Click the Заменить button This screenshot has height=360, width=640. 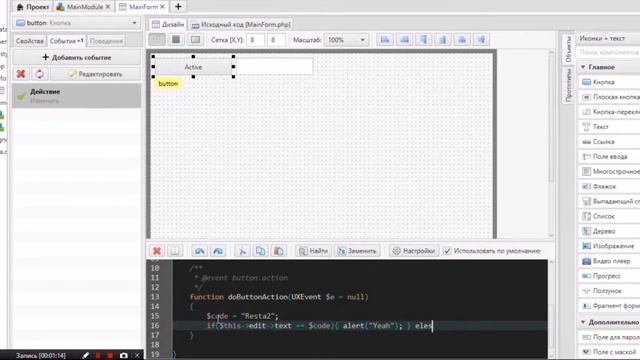click(357, 251)
